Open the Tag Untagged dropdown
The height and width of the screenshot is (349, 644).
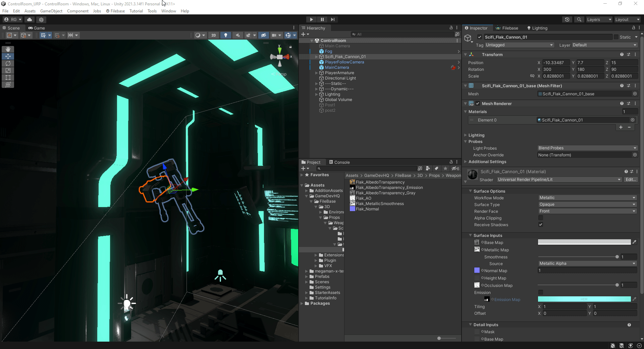(519, 45)
